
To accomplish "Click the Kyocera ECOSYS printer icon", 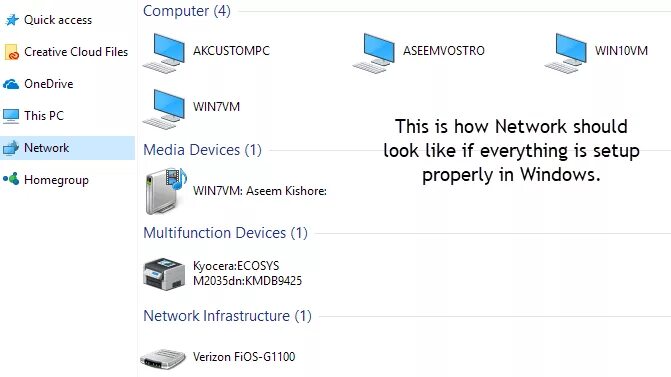I will point(164,273).
